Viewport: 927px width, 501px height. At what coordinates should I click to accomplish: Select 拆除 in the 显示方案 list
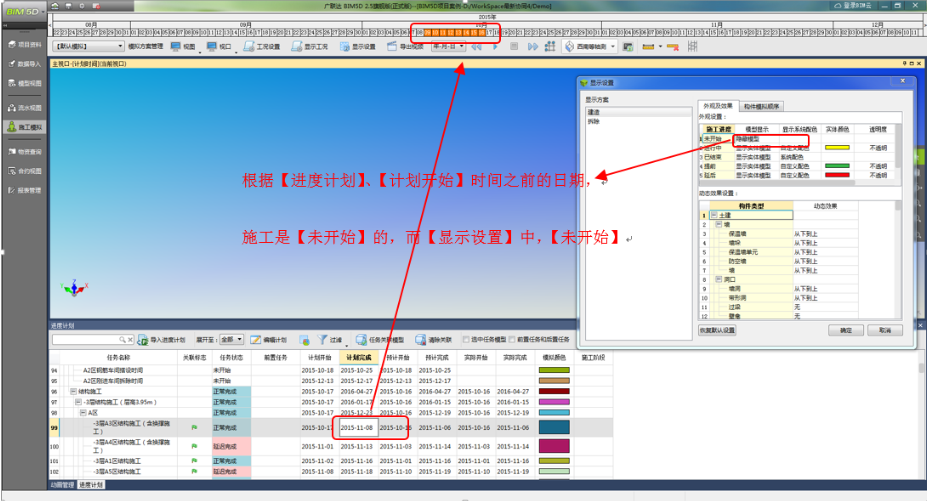[638, 121]
